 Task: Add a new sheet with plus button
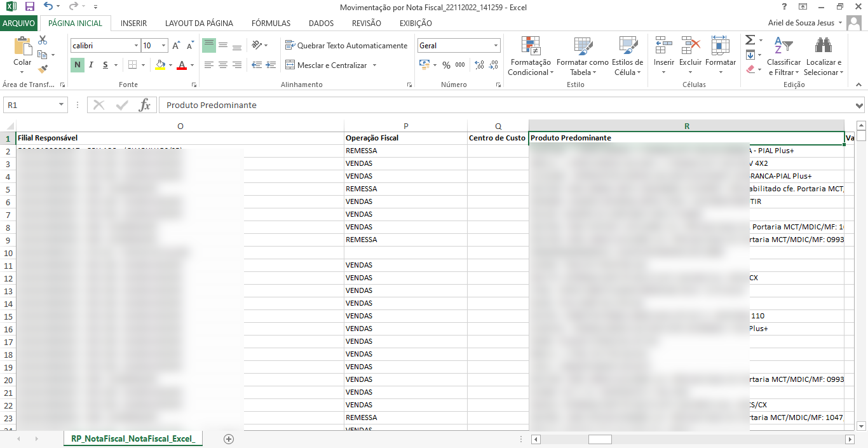[229, 439]
